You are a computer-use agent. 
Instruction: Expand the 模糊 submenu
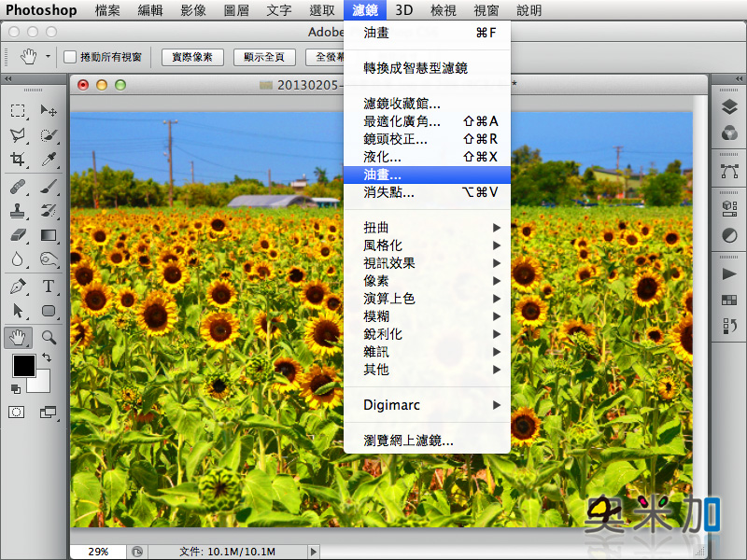pos(427,316)
